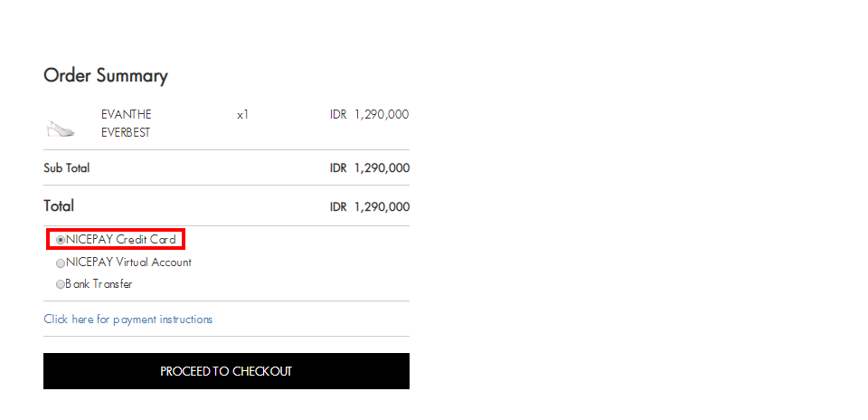This screenshot has height=420, width=868.
Task: Choose the NICEPAY Virtual Account radio button
Action: click(61, 263)
